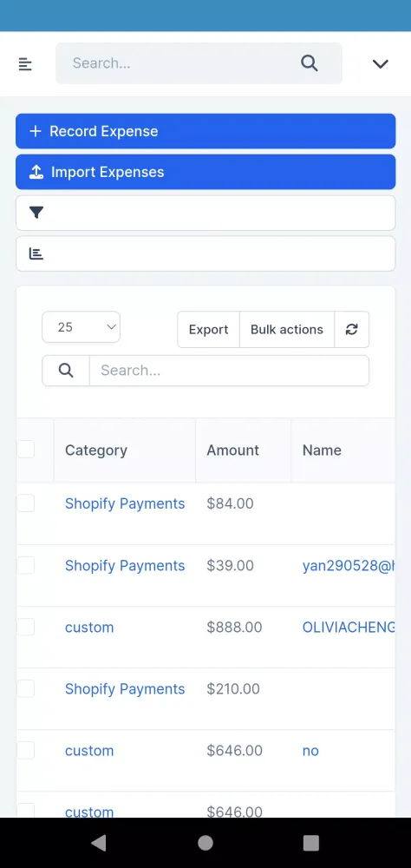411x868 pixels.
Task: Toggle the select-all checkbox in header
Action: (25, 449)
